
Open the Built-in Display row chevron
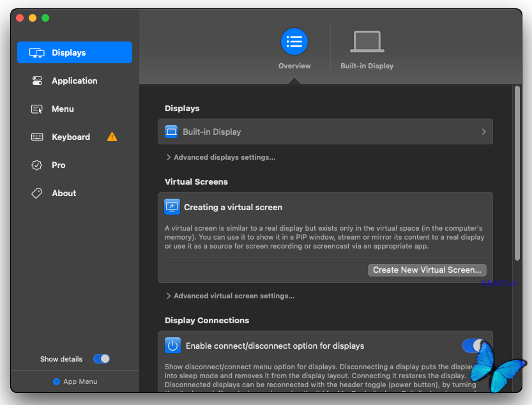point(483,132)
